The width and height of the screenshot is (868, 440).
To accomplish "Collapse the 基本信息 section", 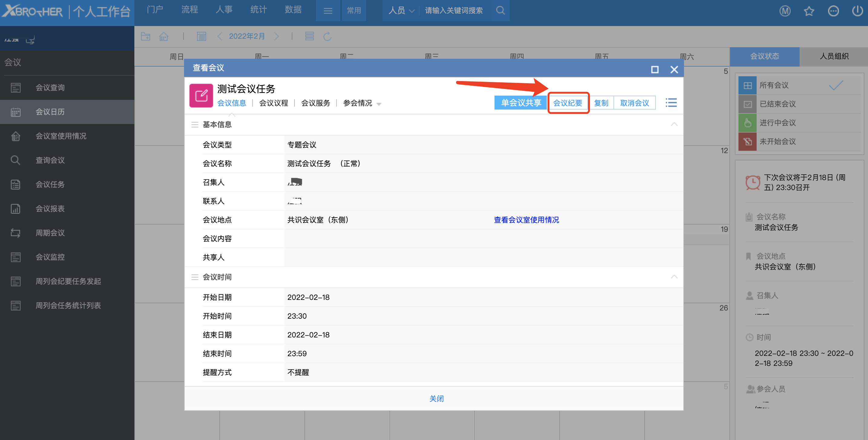I will click(x=674, y=124).
